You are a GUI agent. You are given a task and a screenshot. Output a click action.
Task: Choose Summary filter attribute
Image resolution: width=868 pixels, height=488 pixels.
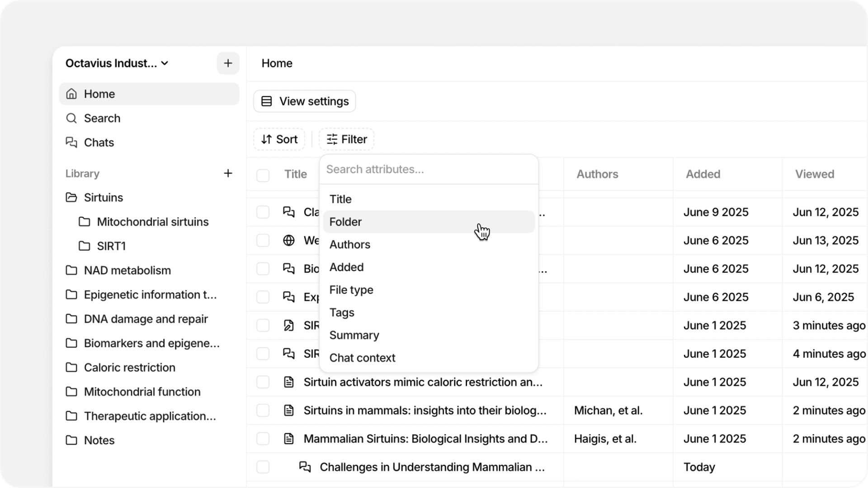point(429,335)
